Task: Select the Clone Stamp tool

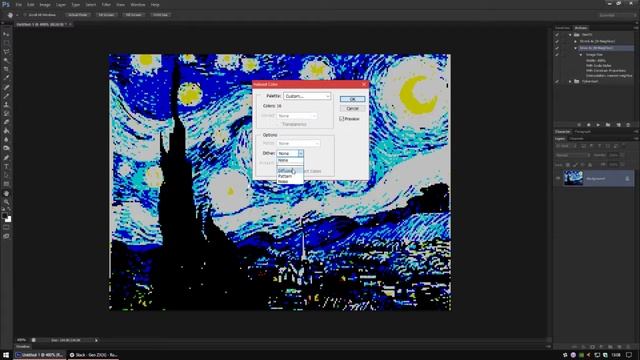Action: (x=6, y=104)
